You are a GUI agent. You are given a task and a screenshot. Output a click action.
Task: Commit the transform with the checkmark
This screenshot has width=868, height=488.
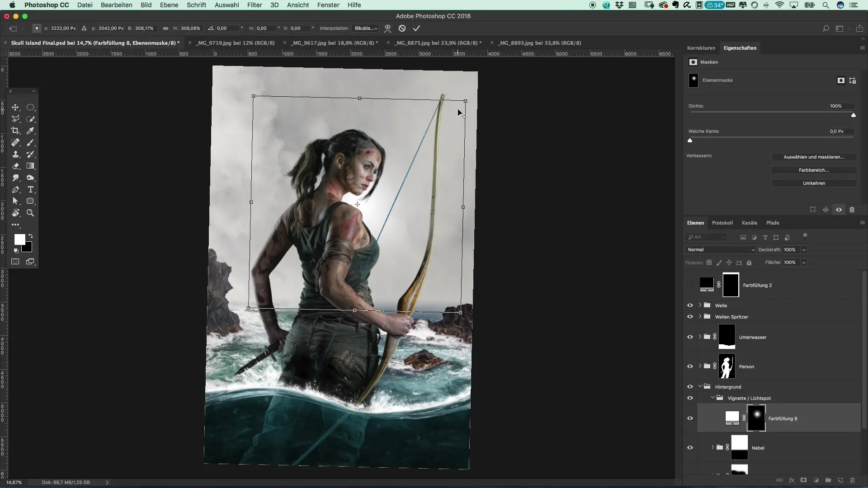tap(416, 28)
